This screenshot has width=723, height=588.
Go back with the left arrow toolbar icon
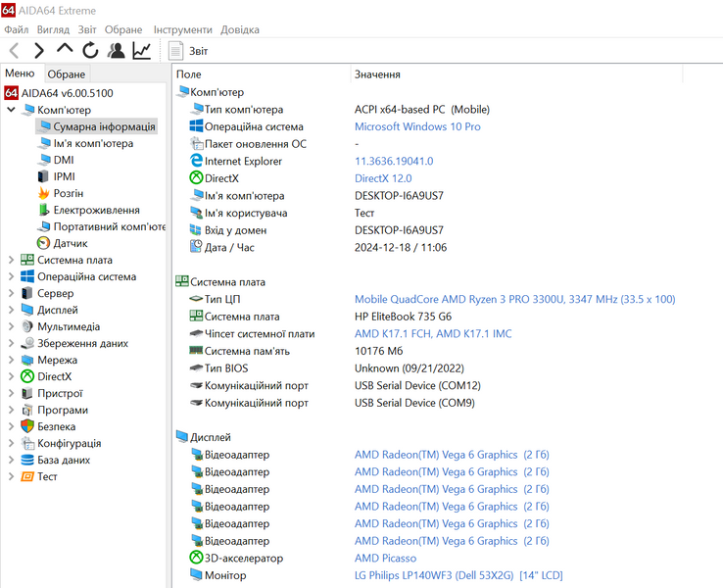(15, 50)
